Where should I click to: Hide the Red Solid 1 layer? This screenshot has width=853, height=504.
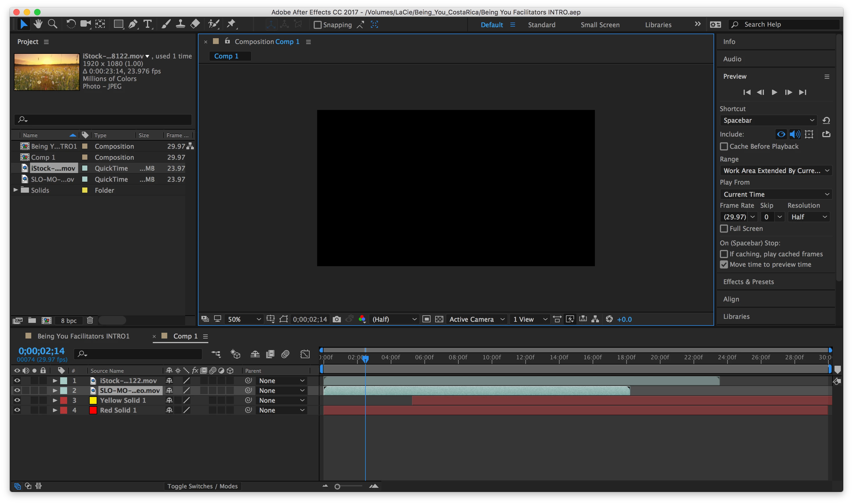point(17,410)
